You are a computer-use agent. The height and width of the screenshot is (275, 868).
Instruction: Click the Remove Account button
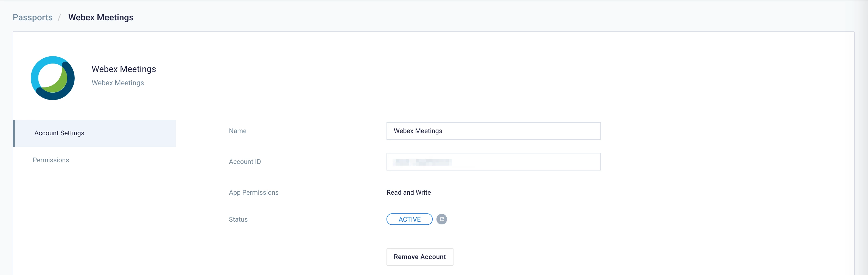coord(420,257)
